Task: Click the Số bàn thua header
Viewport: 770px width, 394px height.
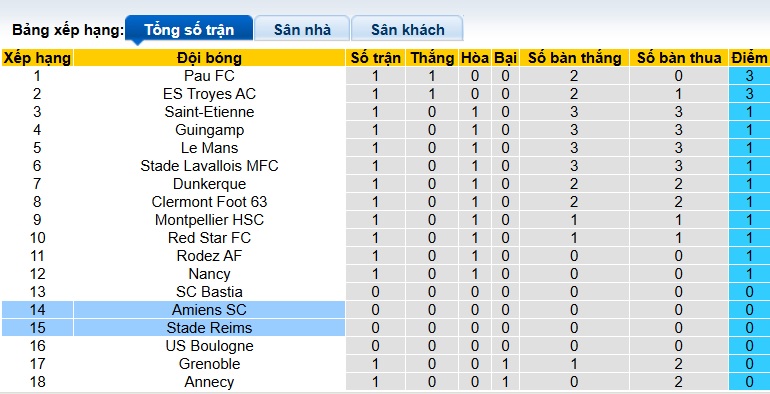Action: 679,58
